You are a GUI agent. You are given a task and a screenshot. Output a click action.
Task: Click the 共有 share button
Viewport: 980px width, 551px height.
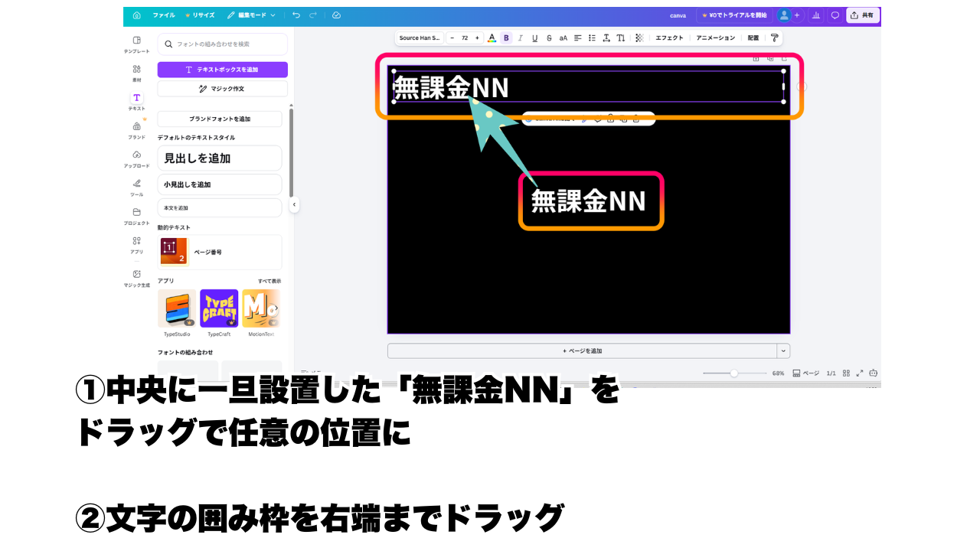click(863, 15)
